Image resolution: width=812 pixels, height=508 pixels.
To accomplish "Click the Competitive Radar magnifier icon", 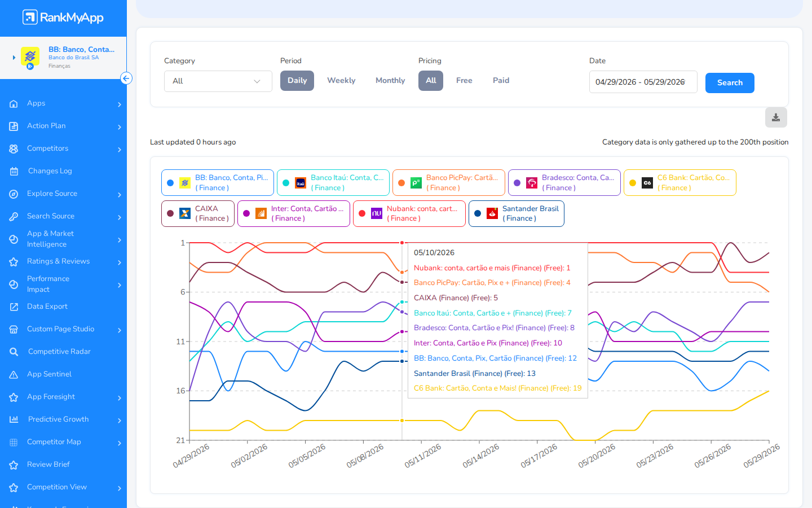I will pos(14,352).
